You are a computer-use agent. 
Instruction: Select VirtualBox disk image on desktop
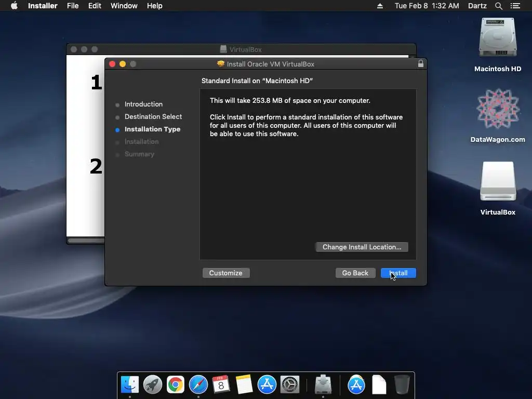tap(498, 181)
